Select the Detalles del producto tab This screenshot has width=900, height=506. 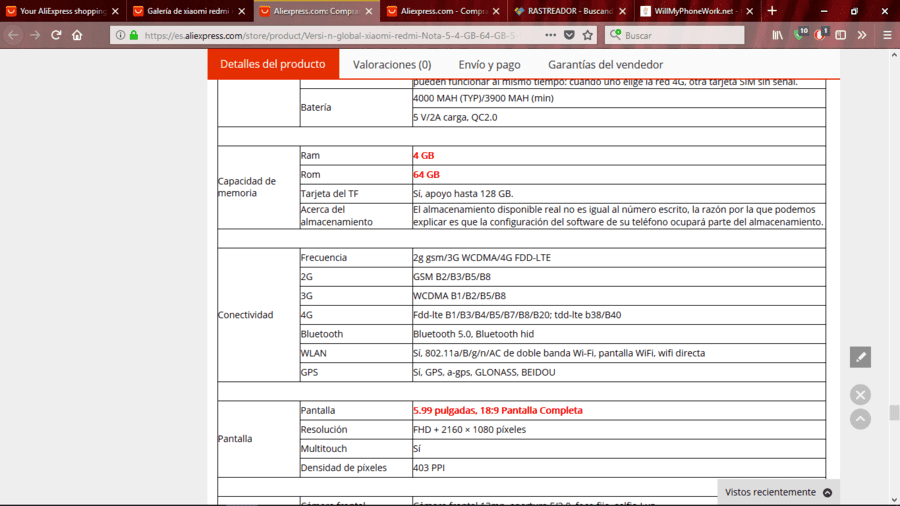click(x=273, y=64)
